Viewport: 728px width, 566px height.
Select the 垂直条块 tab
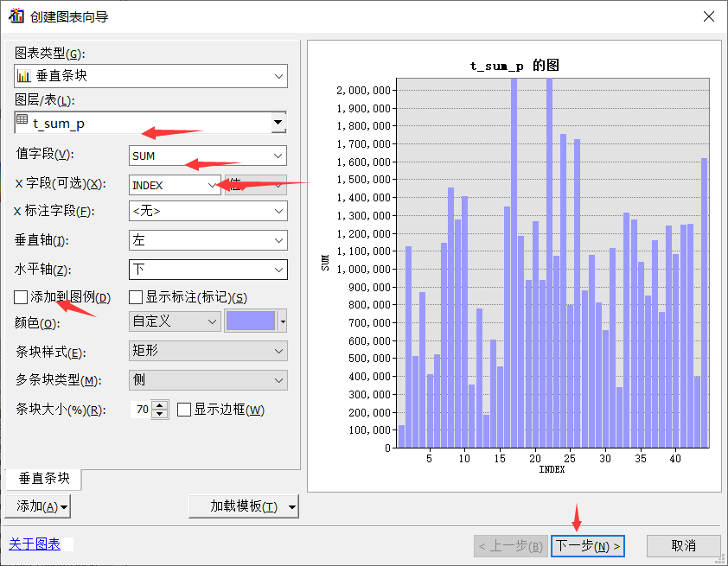pyautogui.click(x=43, y=479)
